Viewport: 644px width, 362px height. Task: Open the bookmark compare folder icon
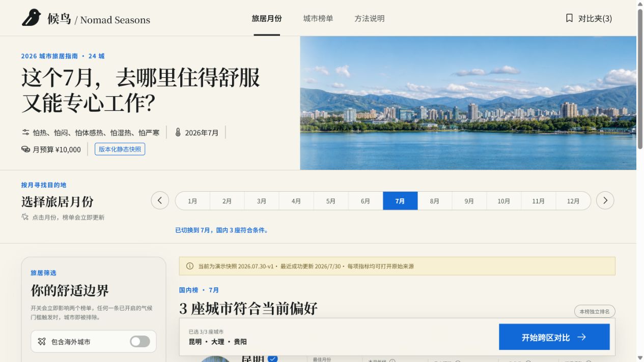[569, 18]
